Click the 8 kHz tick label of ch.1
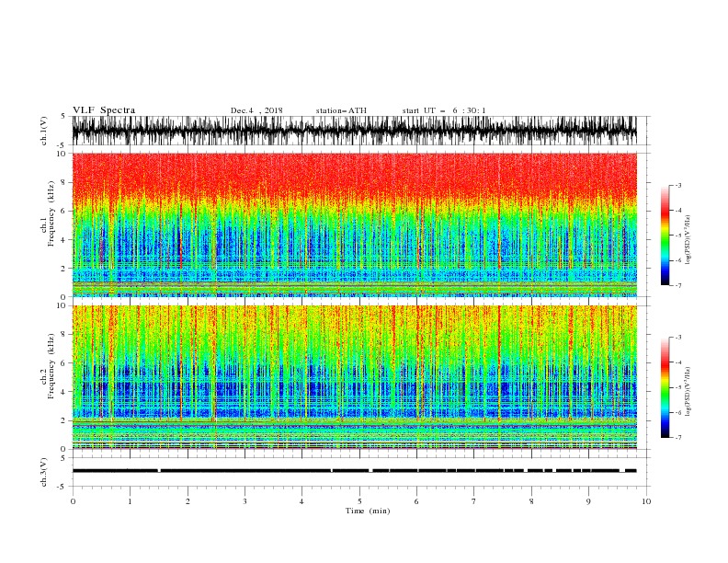 coord(64,182)
